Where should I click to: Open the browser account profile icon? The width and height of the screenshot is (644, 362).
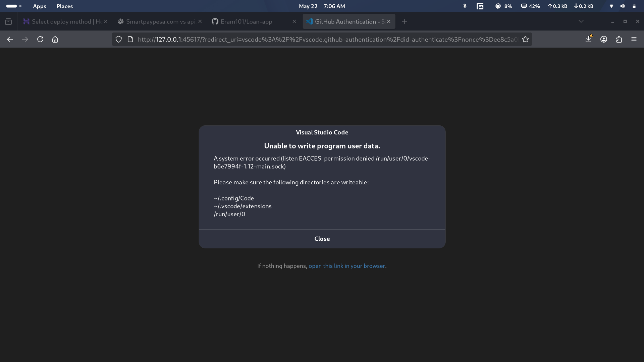pos(604,39)
